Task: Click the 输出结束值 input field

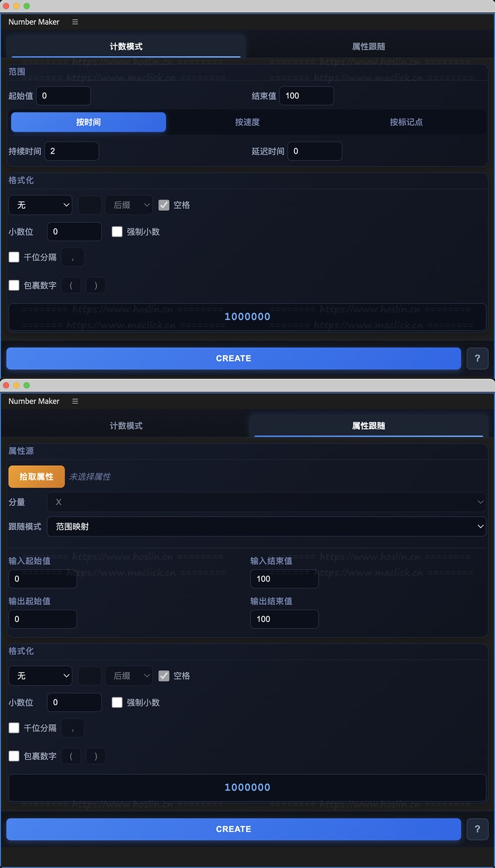Action: [284, 619]
